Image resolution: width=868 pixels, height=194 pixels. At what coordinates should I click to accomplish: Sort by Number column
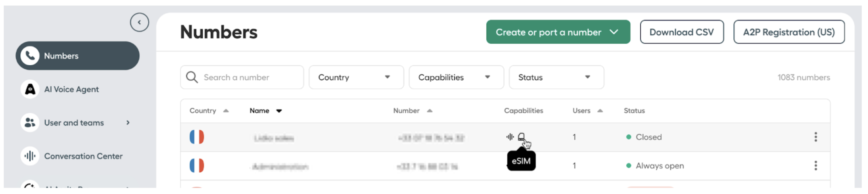click(413, 111)
